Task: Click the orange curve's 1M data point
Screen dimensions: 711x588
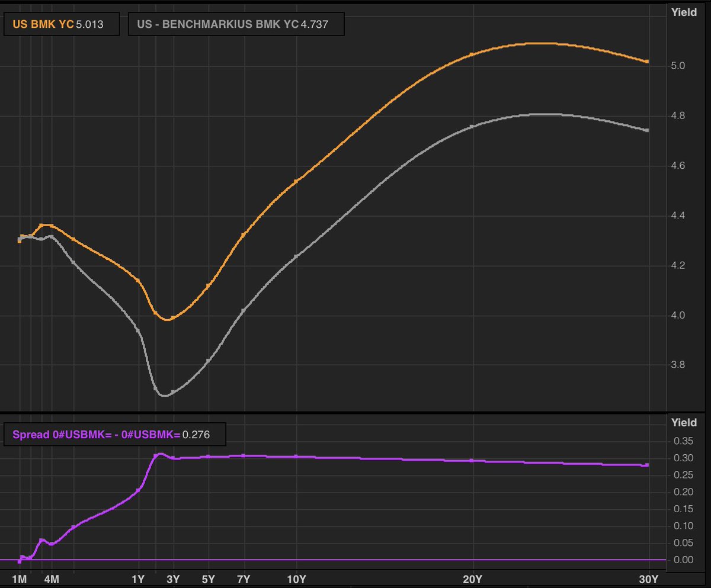Action: [20, 241]
